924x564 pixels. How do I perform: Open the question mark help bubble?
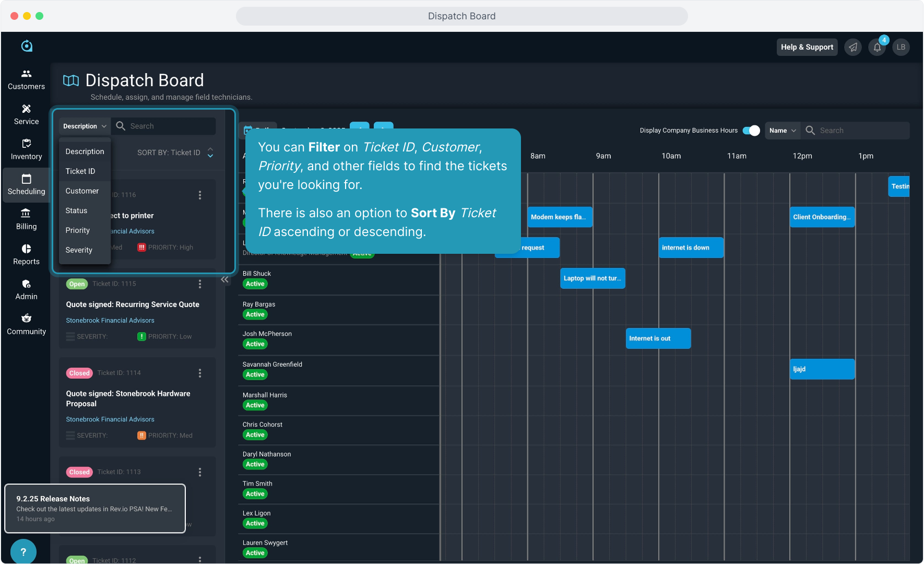pos(23,551)
